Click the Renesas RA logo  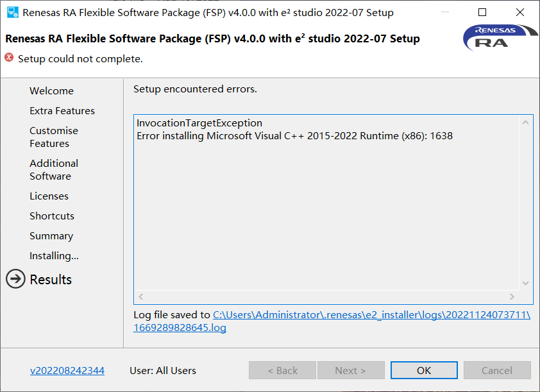500,38
